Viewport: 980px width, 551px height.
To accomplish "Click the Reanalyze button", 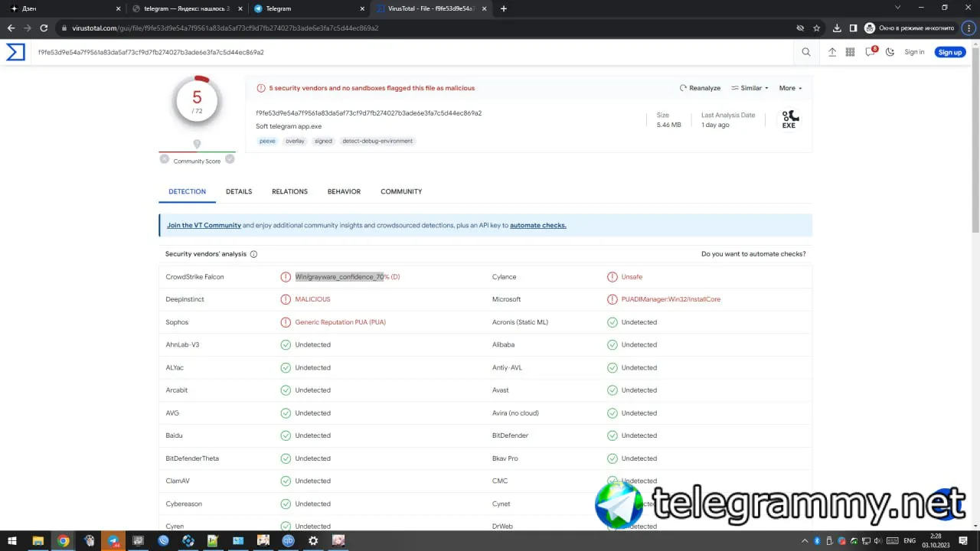I will pyautogui.click(x=701, y=88).
